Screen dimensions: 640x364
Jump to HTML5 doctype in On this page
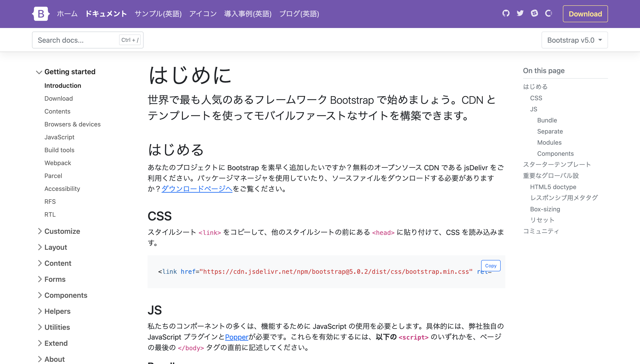click(553, 187)
